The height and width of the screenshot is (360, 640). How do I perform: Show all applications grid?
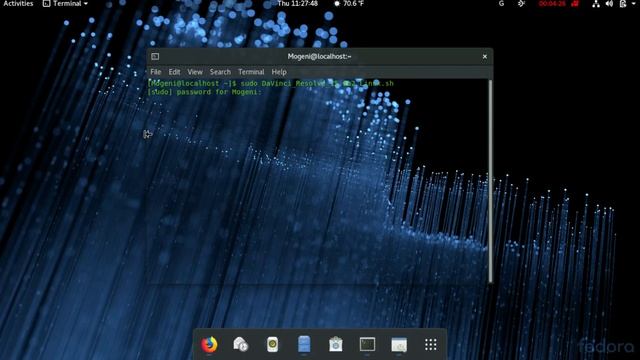431,344
